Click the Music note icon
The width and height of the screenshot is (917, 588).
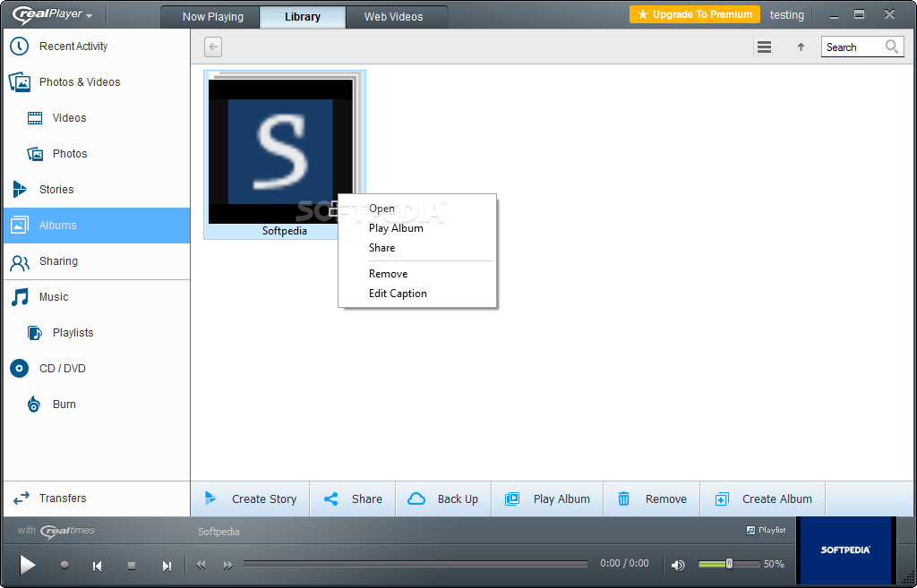(20, 297)
